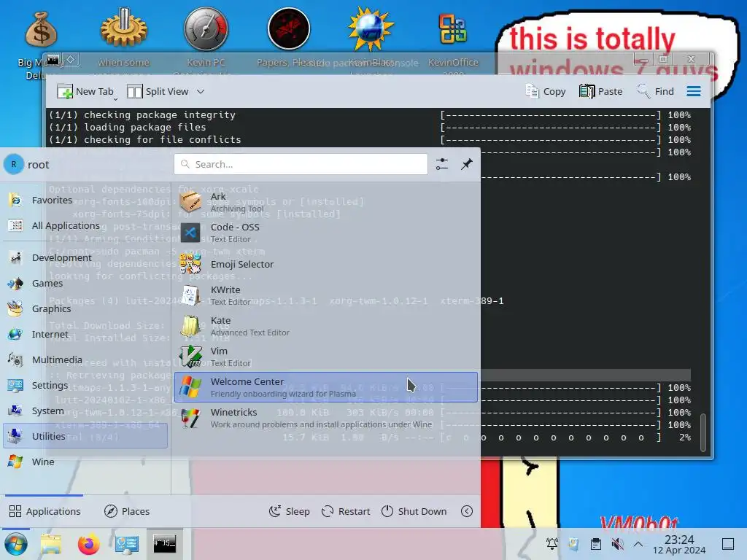Viewport: 747px width, 560px height.
Task: Click the show desktop button
Action: [728, 543]
